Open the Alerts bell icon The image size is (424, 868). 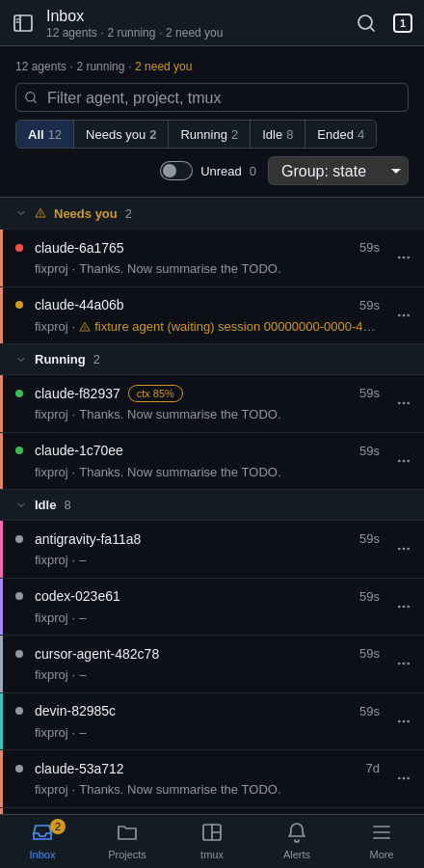click(296, 832)
